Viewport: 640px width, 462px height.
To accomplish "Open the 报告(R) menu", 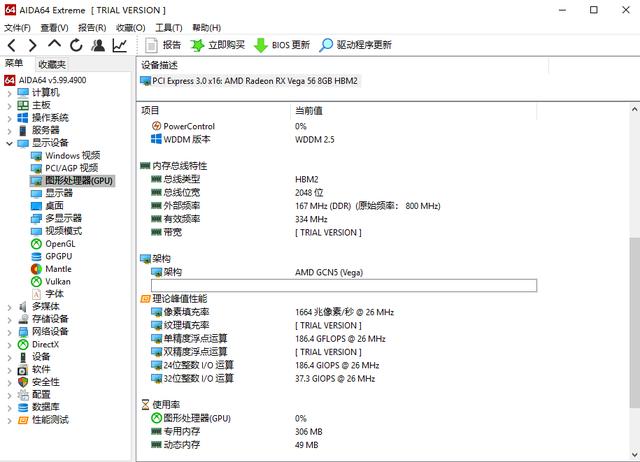I will coord(92,28).
